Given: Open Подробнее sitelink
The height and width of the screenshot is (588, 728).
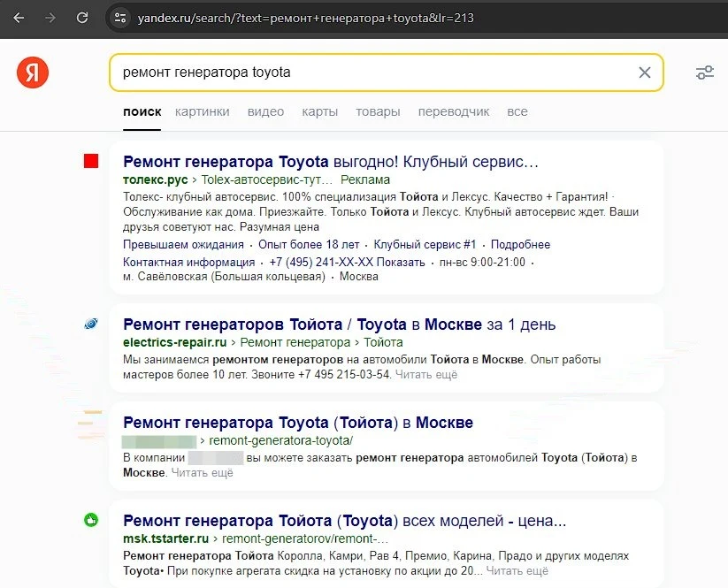Looking at the screenshot, I should coord(520,245).
